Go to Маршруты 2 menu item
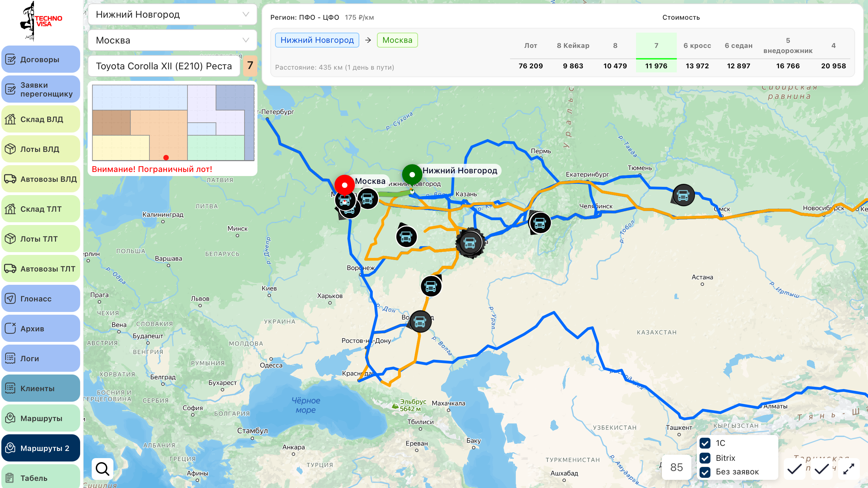The width and height of the screenshot is (868, 488). click(x=40, y=448)
